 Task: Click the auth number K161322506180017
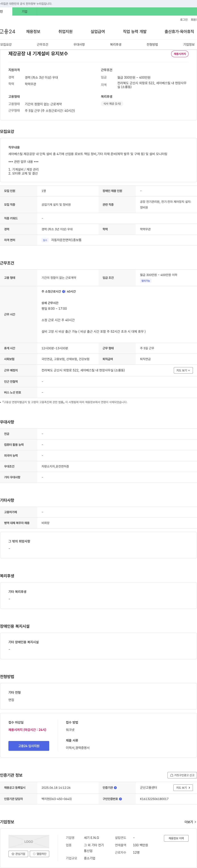click(x=154, y=799)
